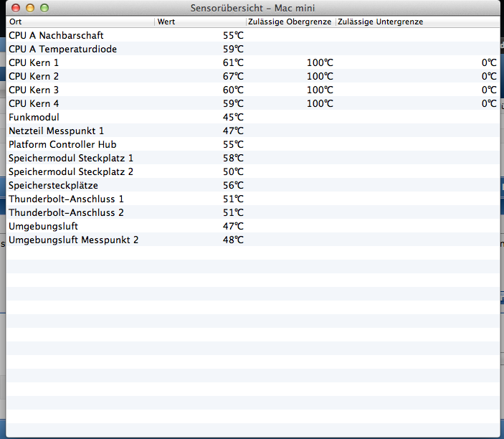This screenshot has height=439, width=504.
Task: Click the 48°C value of Umgebungsluft Messpunkt 2
Action: coord(233,240)
